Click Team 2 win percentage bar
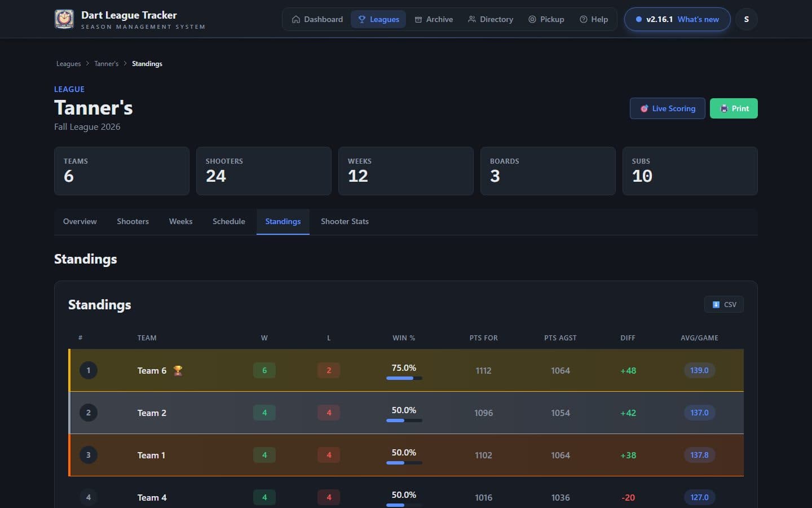Viewport: 812px width, 508px height. click(x=404, y=421)
